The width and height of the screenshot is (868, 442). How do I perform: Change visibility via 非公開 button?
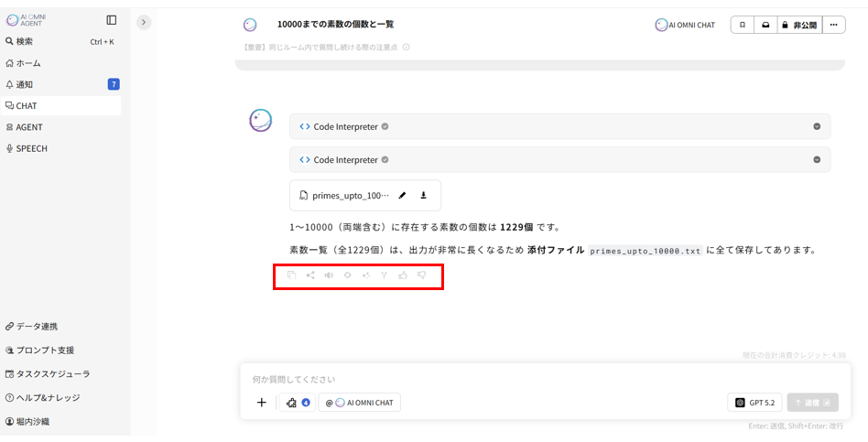tap(799, 25)
